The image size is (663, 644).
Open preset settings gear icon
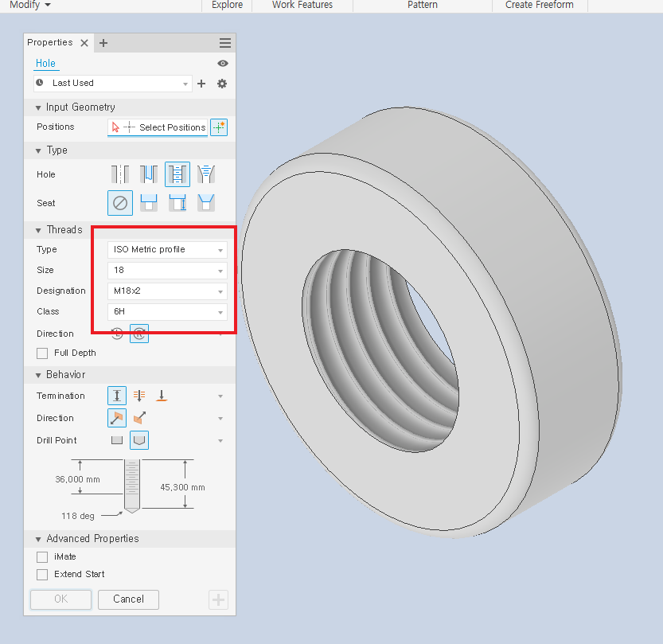click(222, 84)
